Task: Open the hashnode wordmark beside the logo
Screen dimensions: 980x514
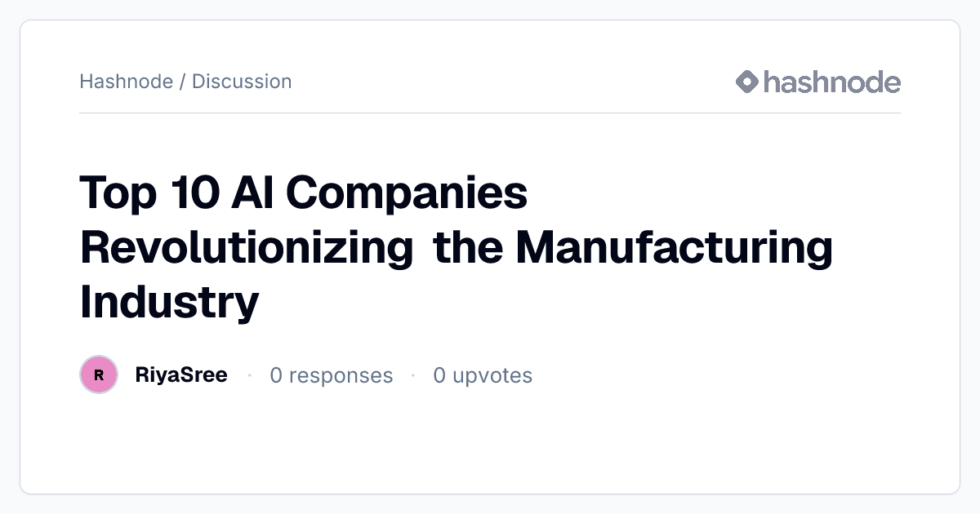Action: coord(831,82)
